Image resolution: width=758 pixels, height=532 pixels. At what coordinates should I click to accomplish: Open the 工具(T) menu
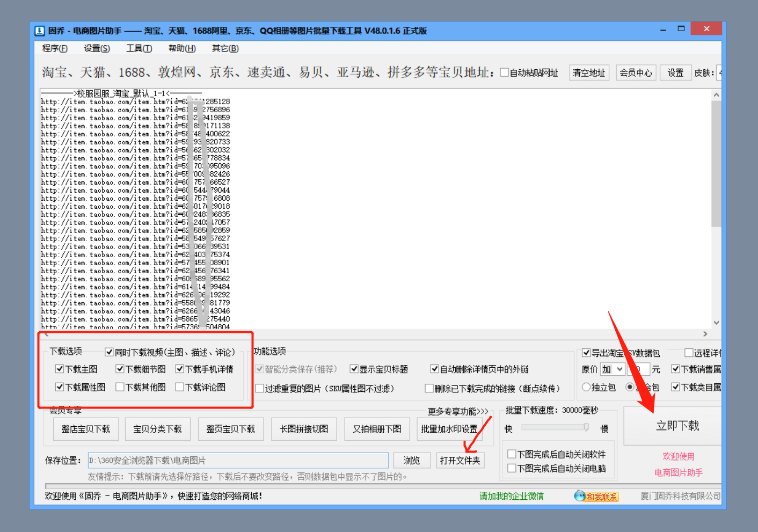(139, 48)
